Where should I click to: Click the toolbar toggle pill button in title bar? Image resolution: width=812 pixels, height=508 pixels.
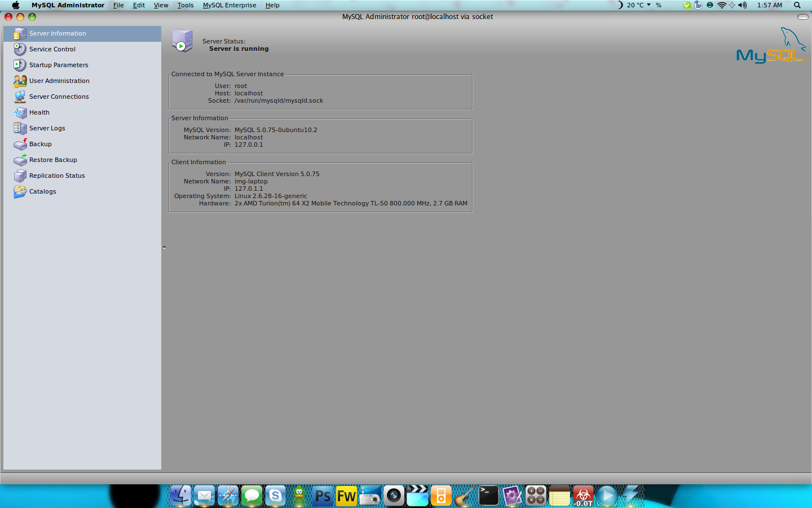(x=803, y=17)
